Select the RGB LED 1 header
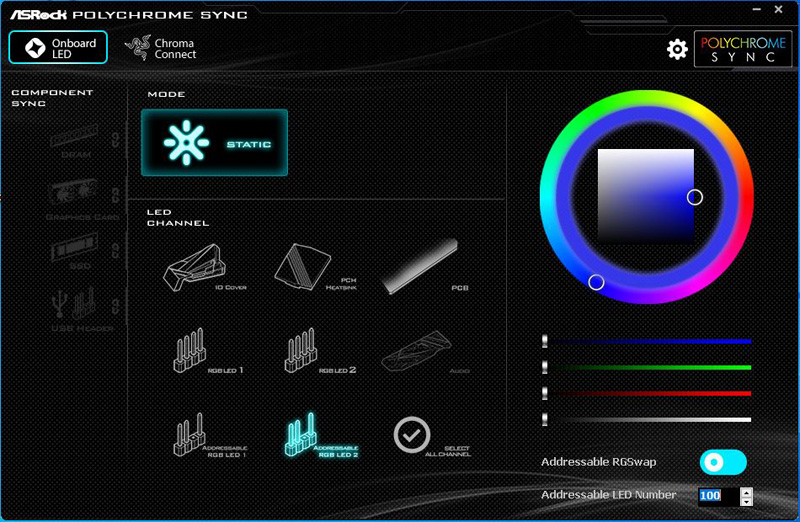The width and height of the screenshot is (800, 522). pos(207,351)
